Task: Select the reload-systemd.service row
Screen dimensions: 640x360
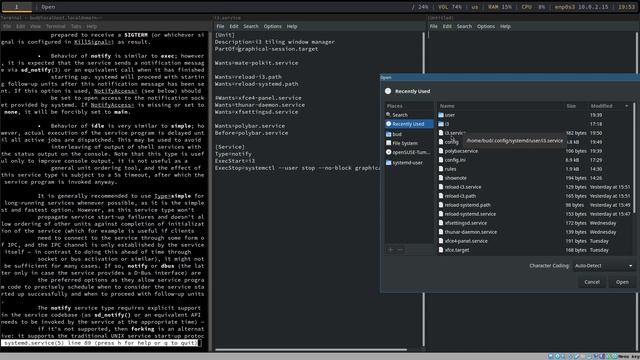Action: 535,214
